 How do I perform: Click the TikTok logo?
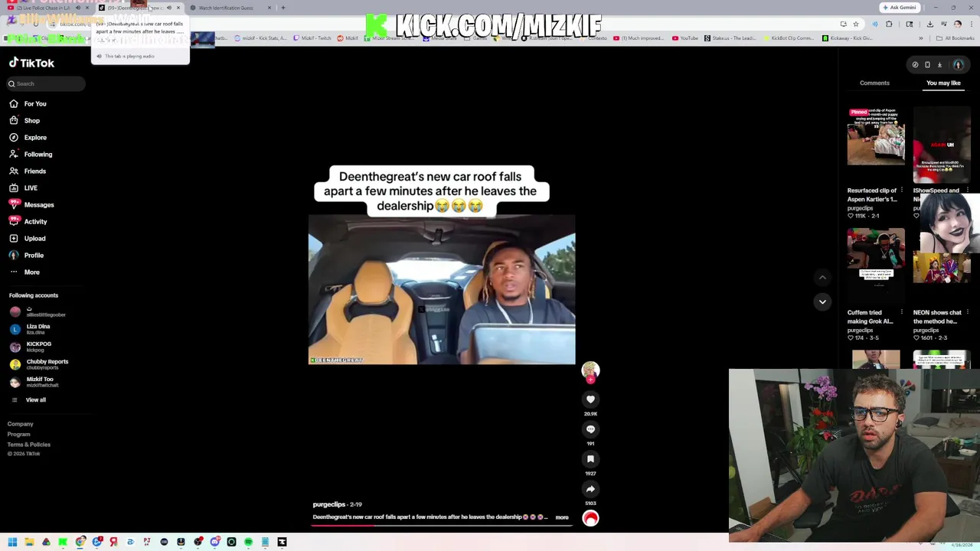pos(31,63)
